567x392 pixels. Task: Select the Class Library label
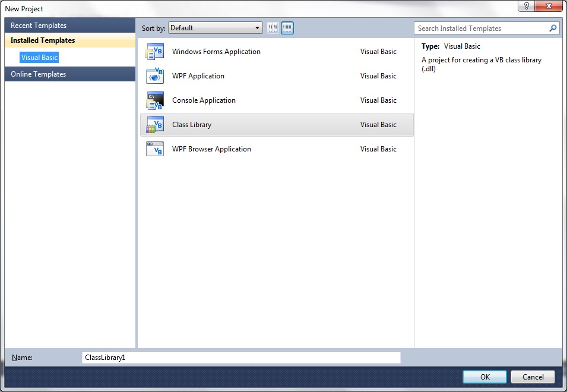192,125
